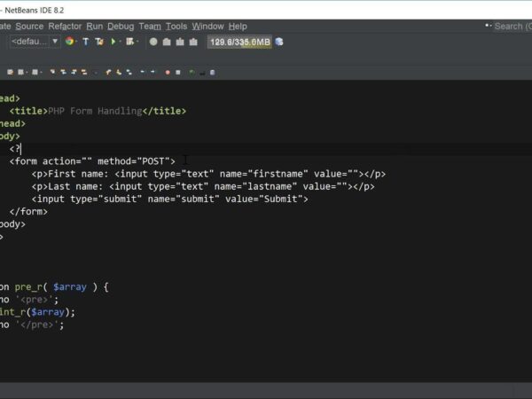Click the '</pre>' string in the echo line
Image resolution: width=532 pixels, height=399 pixels.
tap(37, 325)
